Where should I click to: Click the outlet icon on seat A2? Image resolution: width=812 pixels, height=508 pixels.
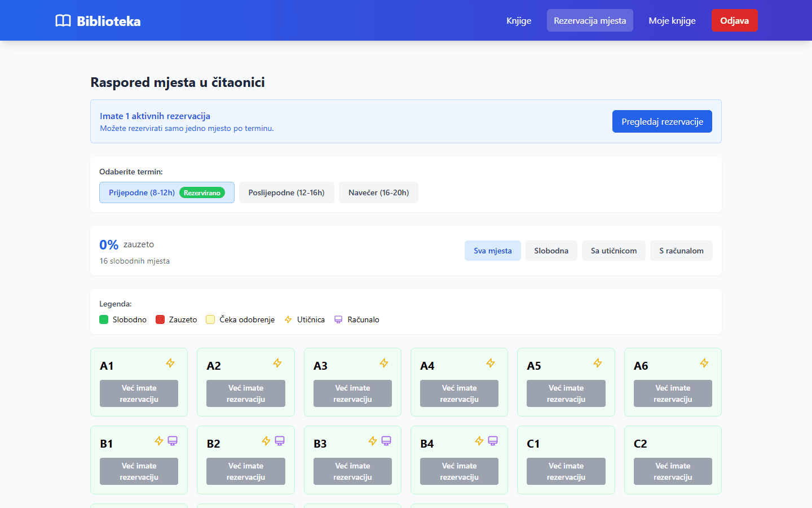point(277,363)
